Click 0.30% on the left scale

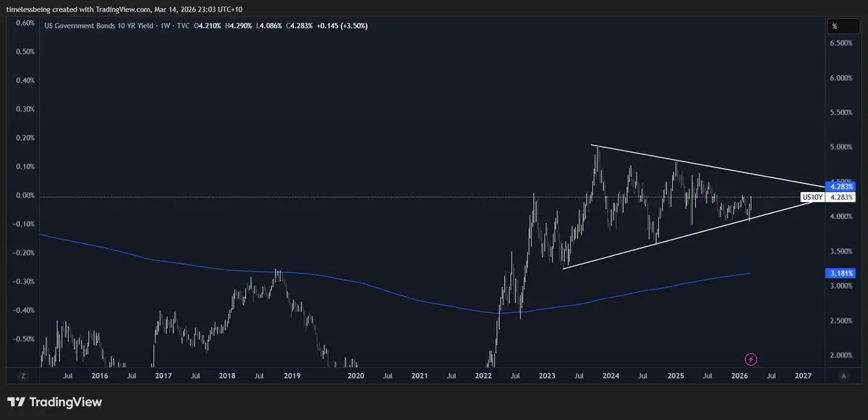pos(25,109)
